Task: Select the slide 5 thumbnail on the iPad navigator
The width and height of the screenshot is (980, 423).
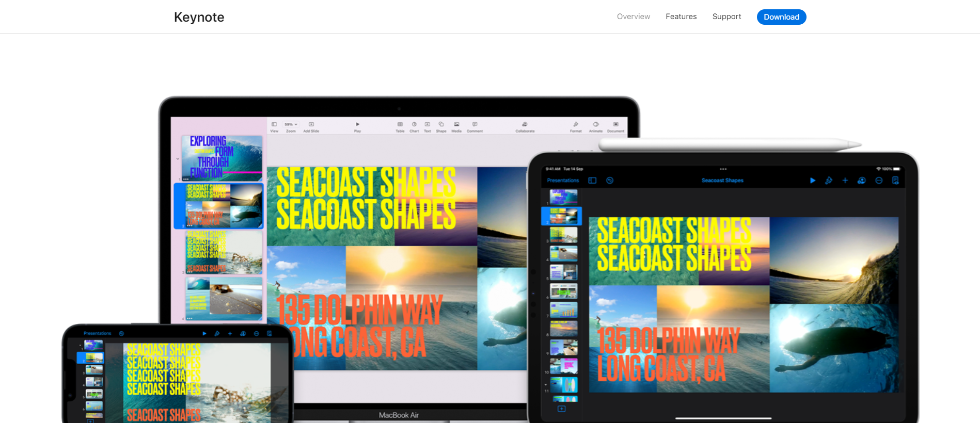Action: tap(563, 272)
